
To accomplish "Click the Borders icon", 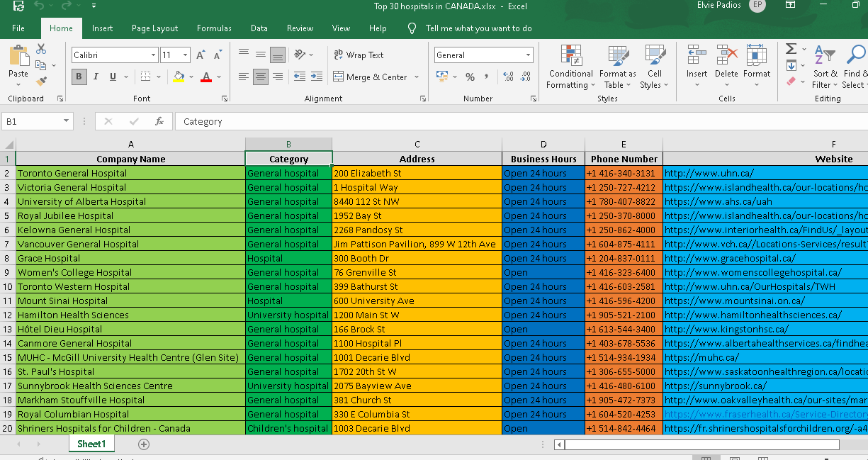I will pyautogui.click(x=145, y=77).
